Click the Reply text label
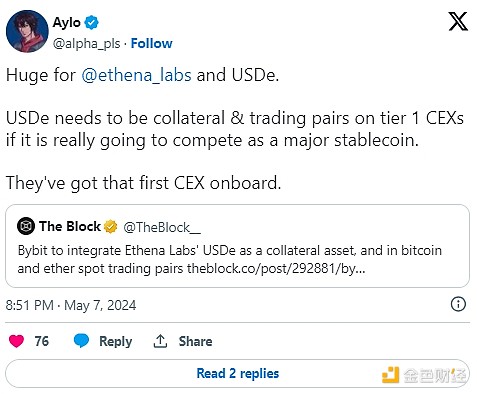Screen dimensions: 477x394 [x=115, y=341]
